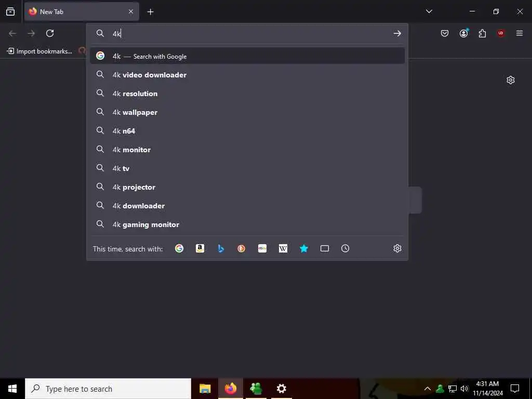Pick suggestion '4k video downloader'
The height and width of the screenshot is (399, 532).
(x=247, y=75)
